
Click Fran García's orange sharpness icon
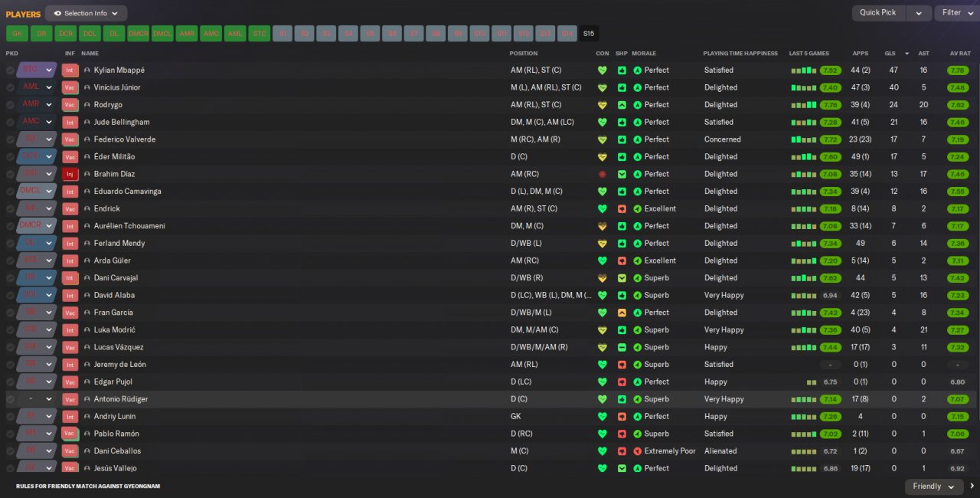[622, 313]
